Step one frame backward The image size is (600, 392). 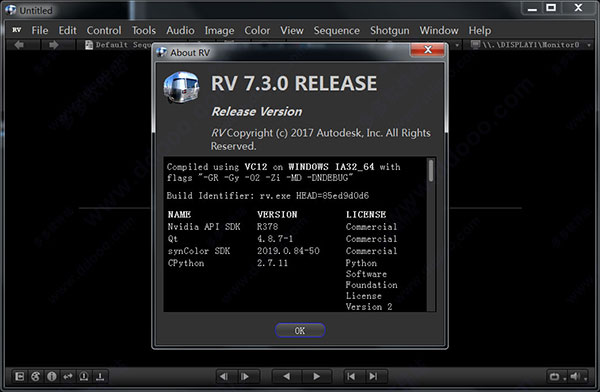[224, 377]
